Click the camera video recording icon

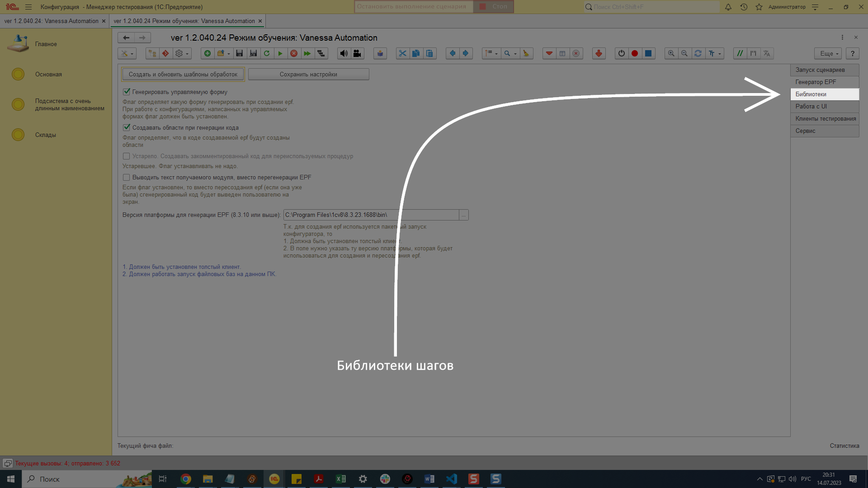pos(357,53)
